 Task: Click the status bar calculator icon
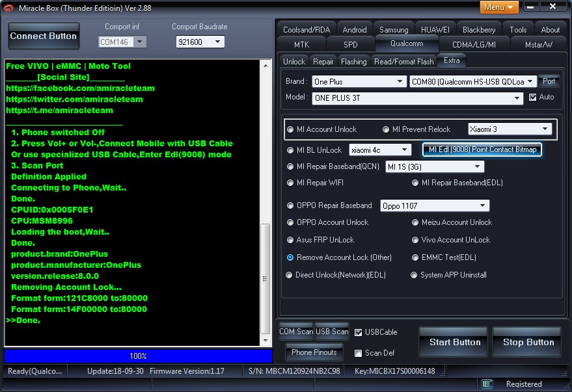[486, 384]
